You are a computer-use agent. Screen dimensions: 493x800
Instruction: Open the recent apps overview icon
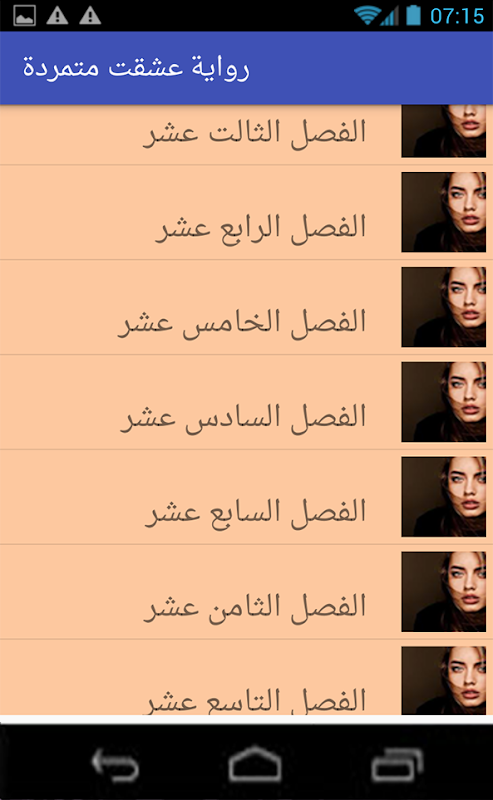tap(397, 764)
